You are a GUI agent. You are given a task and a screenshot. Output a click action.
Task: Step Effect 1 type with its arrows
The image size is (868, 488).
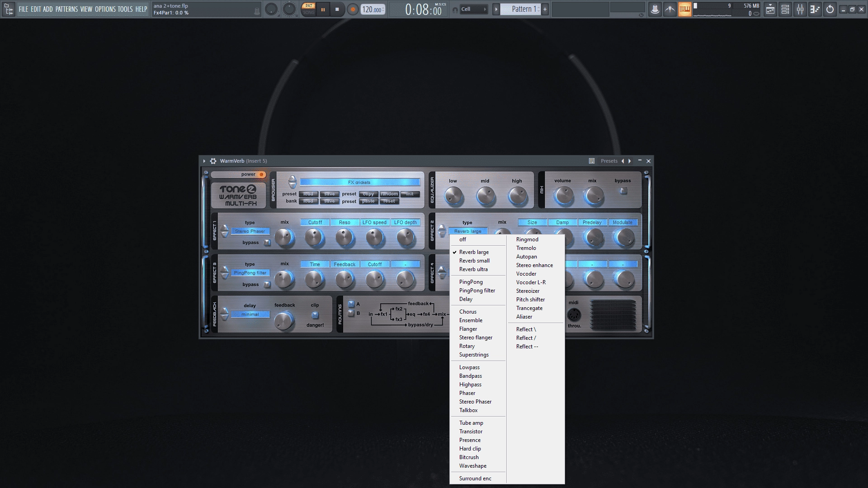(x=225, y=231)
